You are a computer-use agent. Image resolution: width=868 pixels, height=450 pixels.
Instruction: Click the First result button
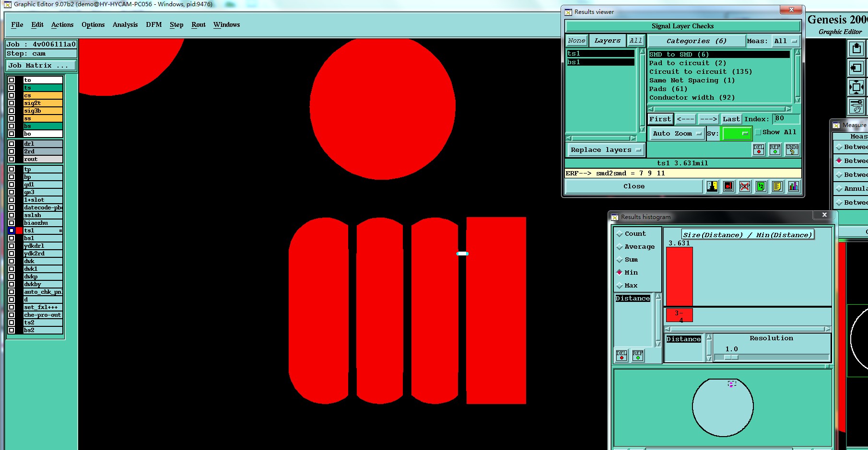(x=660, y=119)
